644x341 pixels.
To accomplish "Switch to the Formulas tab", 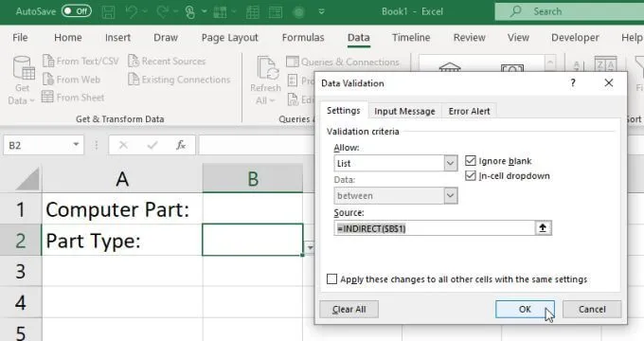I will point(303,37).
